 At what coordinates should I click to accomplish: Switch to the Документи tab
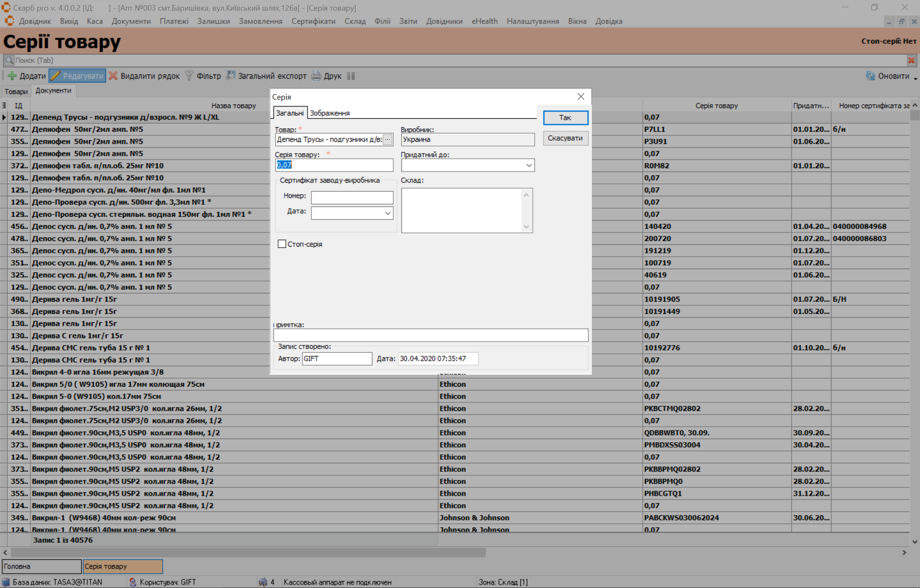click(x=53, y=91)
